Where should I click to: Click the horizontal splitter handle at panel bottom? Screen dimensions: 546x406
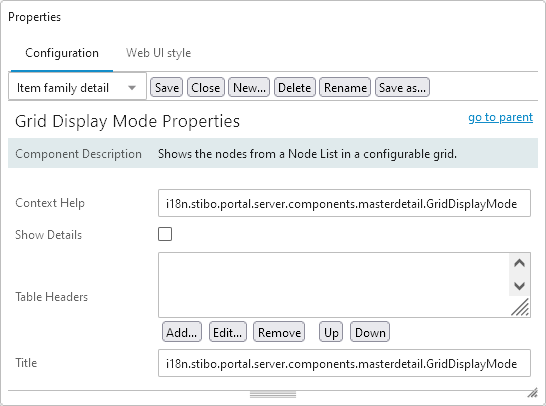tap(273, 395)
